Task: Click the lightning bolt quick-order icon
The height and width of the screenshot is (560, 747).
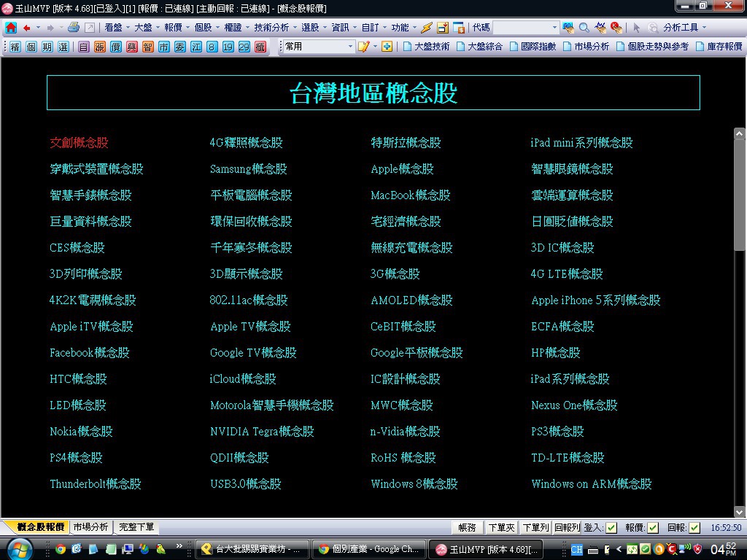Action: tap(426, 28)
